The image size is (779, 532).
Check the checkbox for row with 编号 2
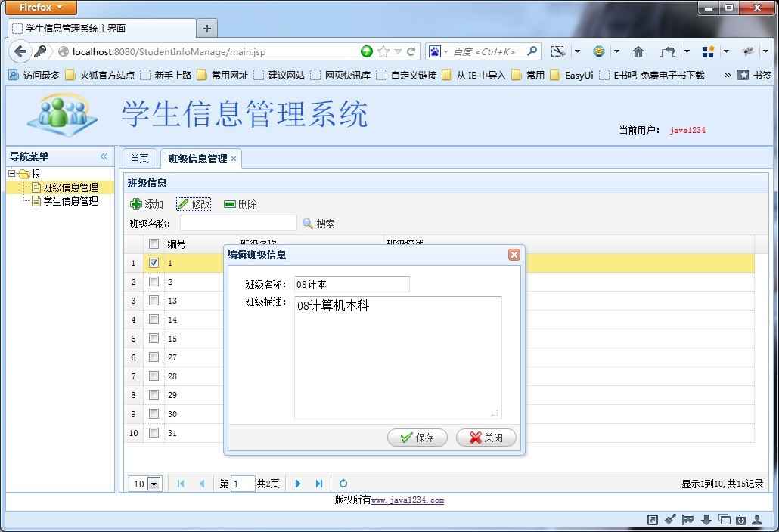click(x=154, y=281)
